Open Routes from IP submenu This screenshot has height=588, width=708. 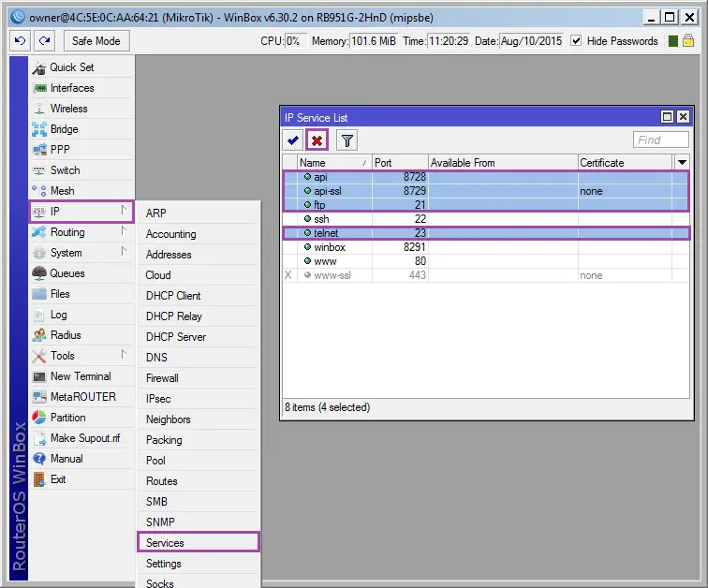[199, 481]
